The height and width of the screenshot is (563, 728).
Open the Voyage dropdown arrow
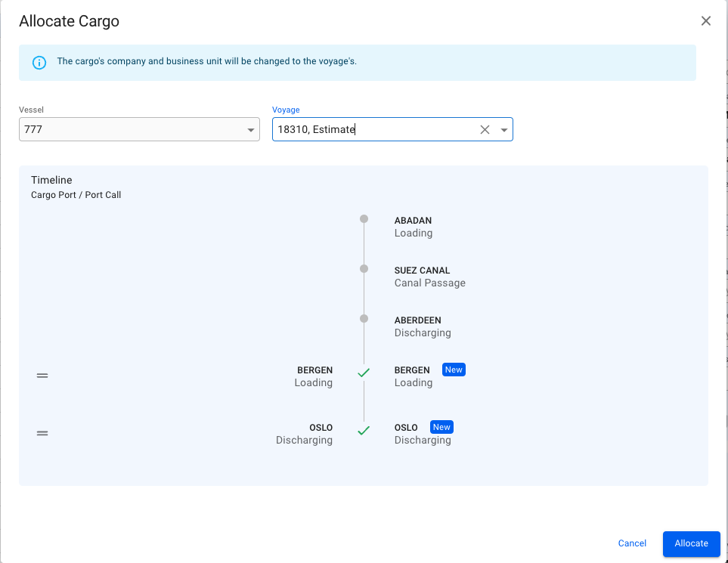click(504, 130)
